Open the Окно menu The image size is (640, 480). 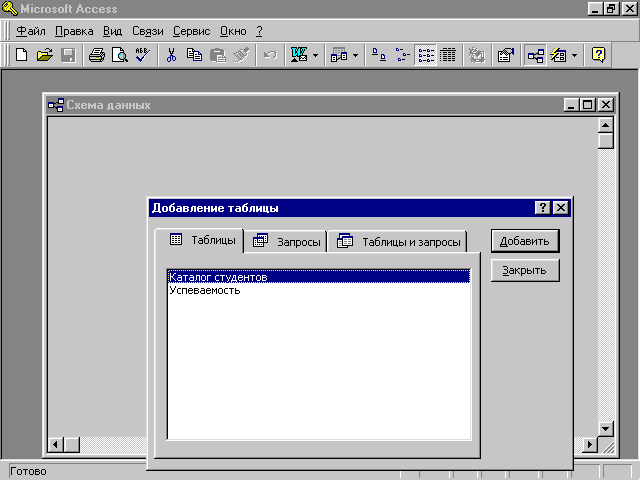233,31
